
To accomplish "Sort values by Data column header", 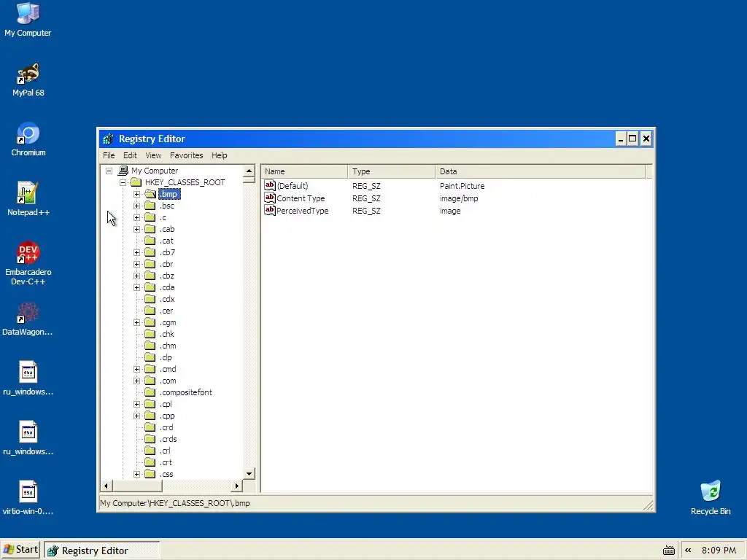I will point(541,171).
